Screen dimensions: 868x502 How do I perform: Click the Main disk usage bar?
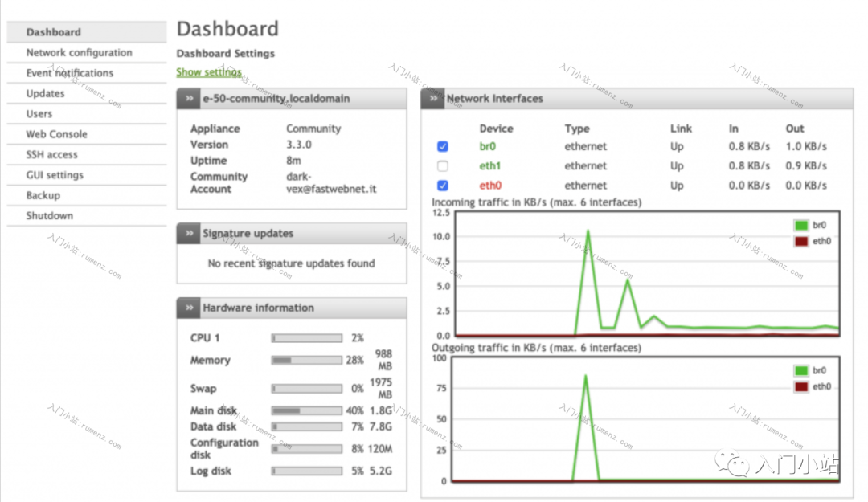tap(307, 410)
